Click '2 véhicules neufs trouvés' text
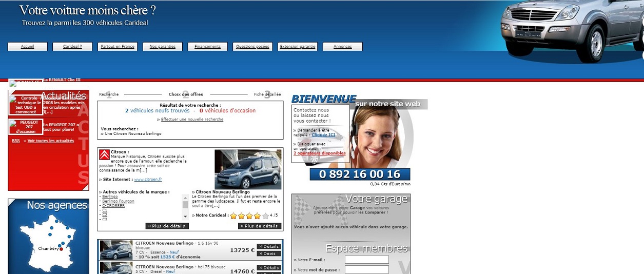 157,111
